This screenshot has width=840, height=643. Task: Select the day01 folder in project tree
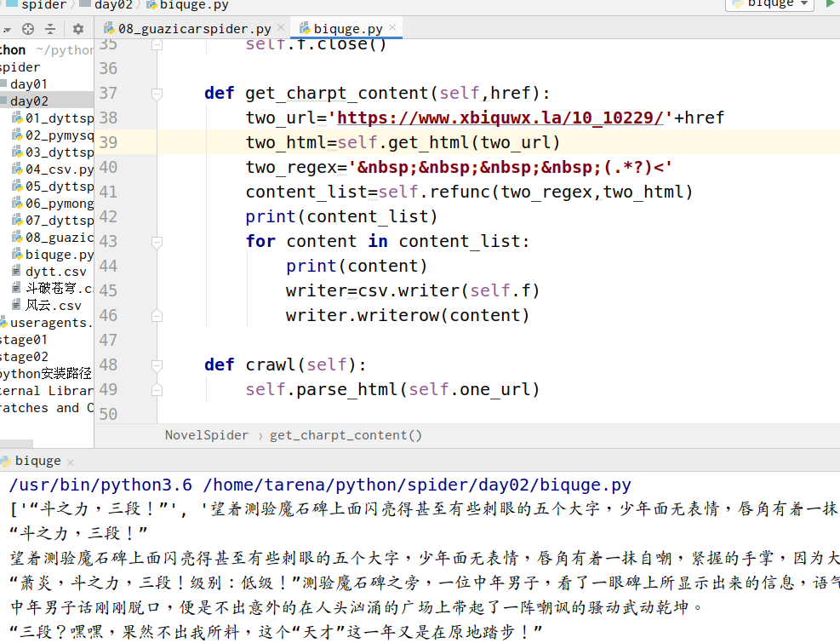(x=29, y=84)
